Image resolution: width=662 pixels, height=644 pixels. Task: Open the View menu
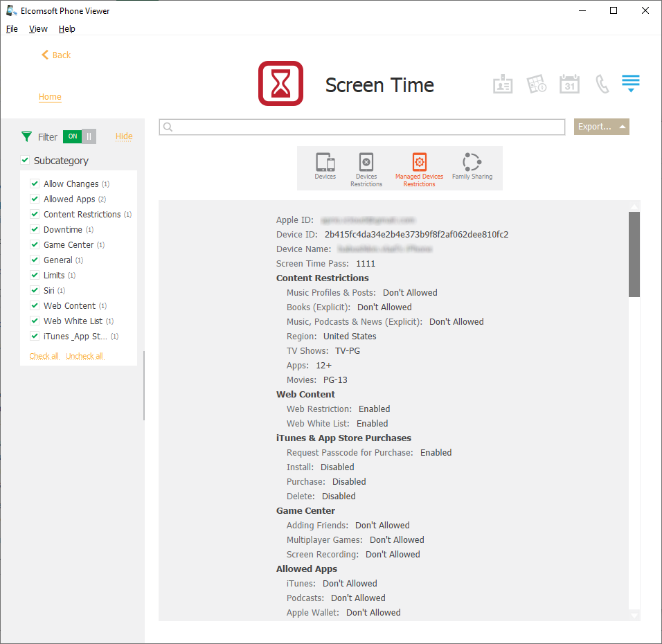(x=38, y=29)
